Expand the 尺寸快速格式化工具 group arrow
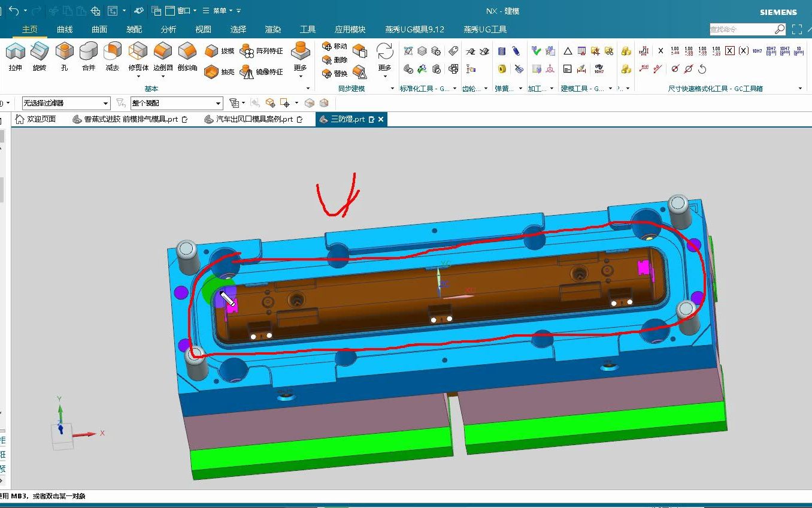The height and width of the screenshot is (508, 812). pyautogui.click(x=800, y=89)
